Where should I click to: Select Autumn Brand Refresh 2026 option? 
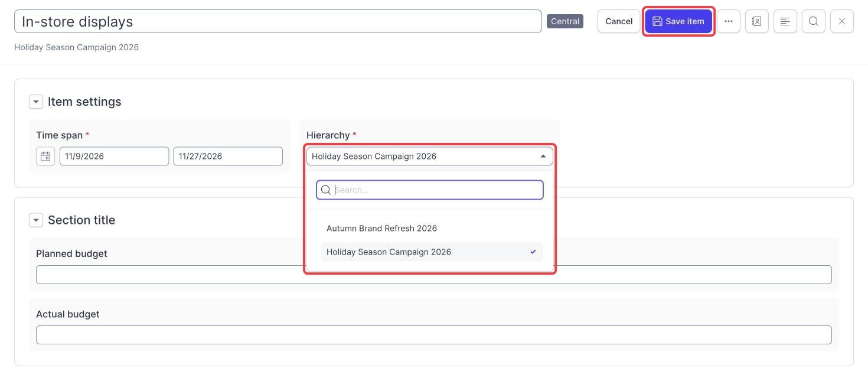pos(432,228)
